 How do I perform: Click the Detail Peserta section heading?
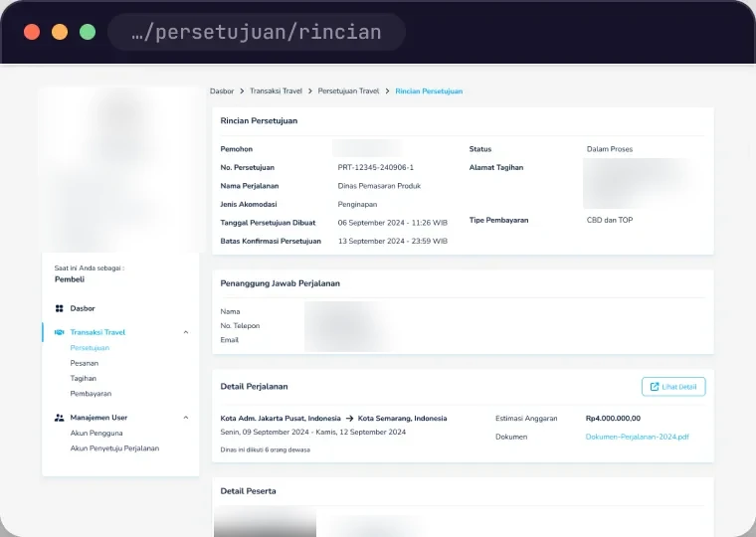[248, 491]
